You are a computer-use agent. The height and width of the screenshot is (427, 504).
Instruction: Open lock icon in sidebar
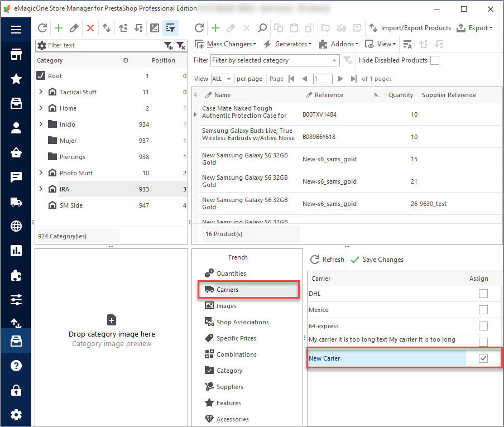click(16, 390)
